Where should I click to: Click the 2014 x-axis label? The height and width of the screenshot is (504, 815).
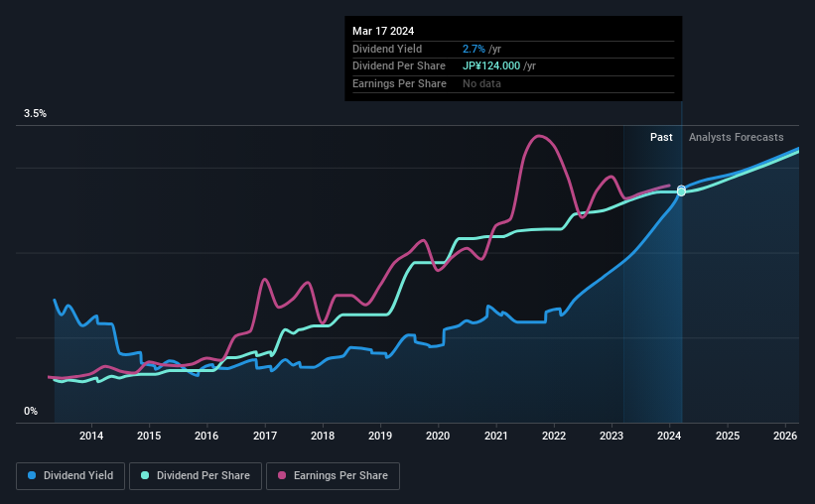91,436
